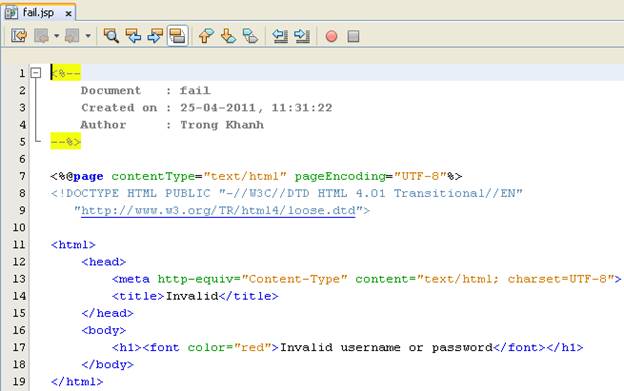Image resolution: width=624 pixels, height=391 pixels.
Task: Open the Back history dropdown arrow
Action: point(57,36)
